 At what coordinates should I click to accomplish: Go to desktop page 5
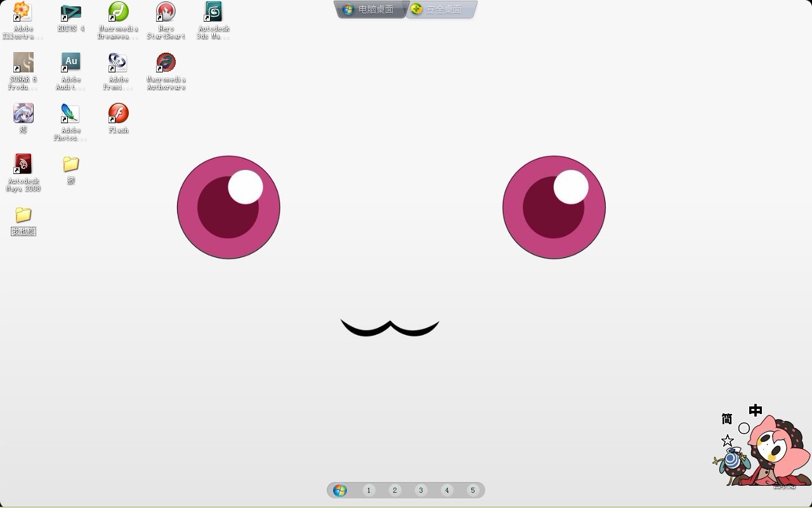(473, 490)
